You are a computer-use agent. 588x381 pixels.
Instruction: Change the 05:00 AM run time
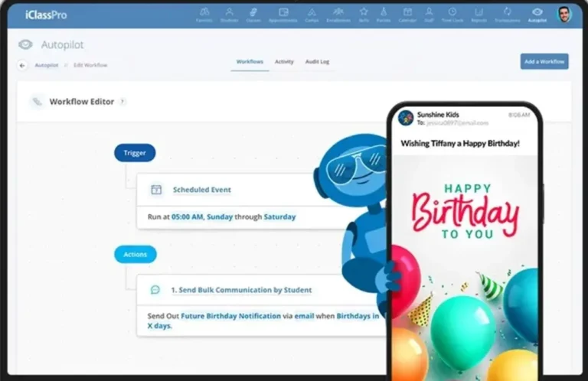pos(187,217)
